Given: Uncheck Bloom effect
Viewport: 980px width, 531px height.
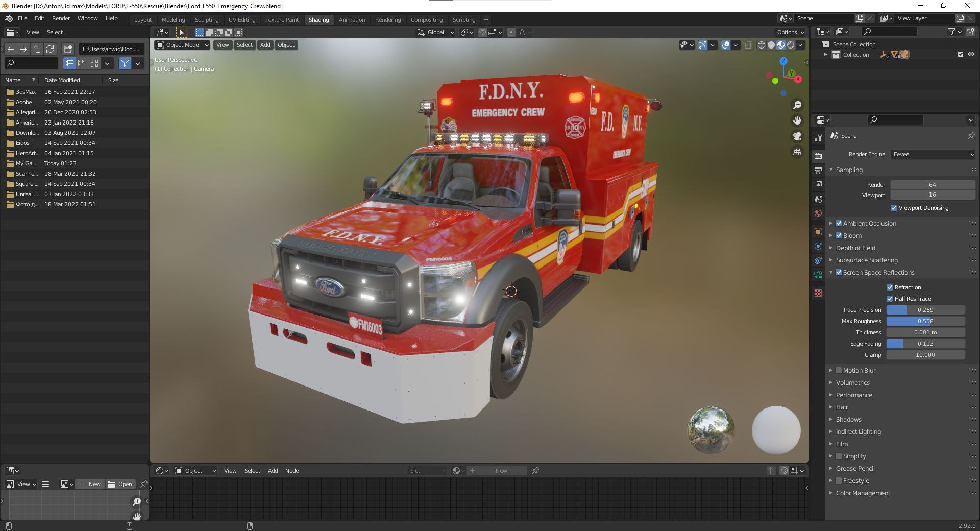Looking at the screenshot, I should [839, 235].
